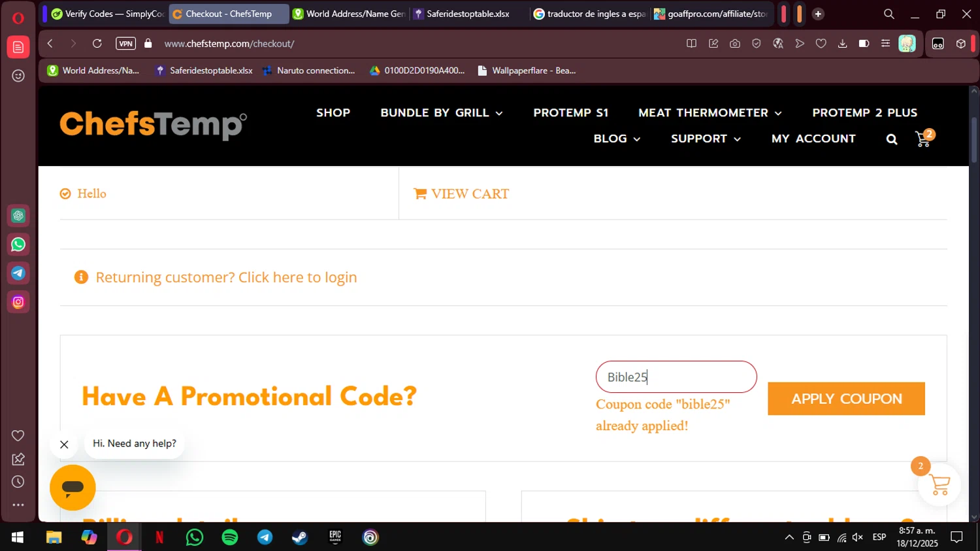
Task: Open Spotify from taskbar
Action: pos(230,537)
